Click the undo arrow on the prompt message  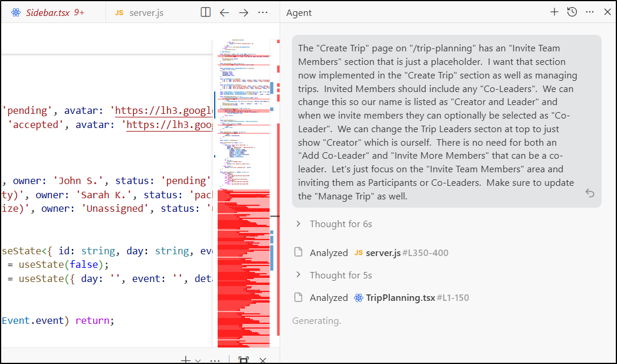pos(589,193)
